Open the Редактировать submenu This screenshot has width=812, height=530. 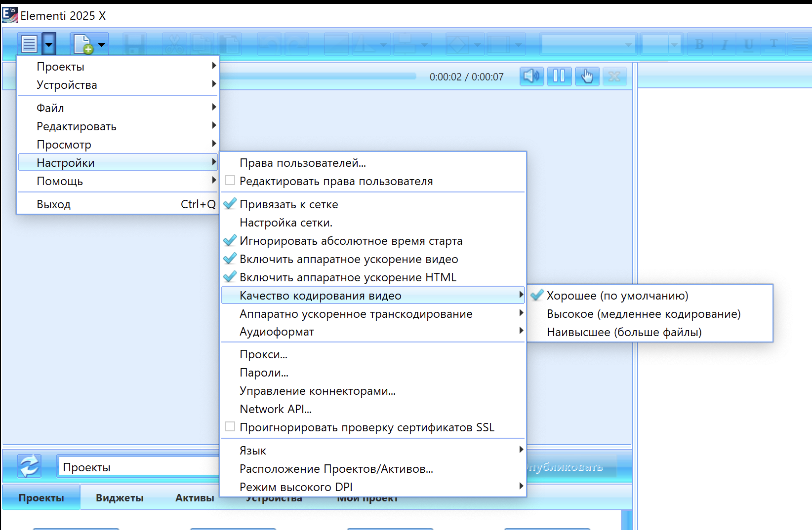[118, 126]
